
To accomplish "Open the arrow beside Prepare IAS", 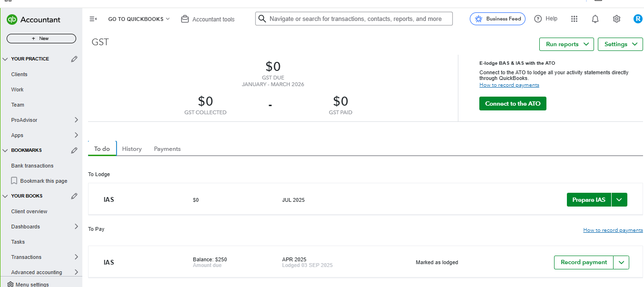I will coord(619,200).
